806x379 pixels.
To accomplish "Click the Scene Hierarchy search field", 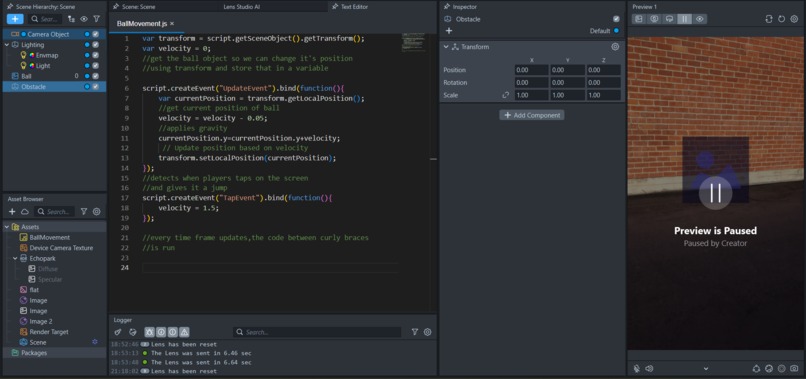I will pyautogui.click(x=45, y=19).
